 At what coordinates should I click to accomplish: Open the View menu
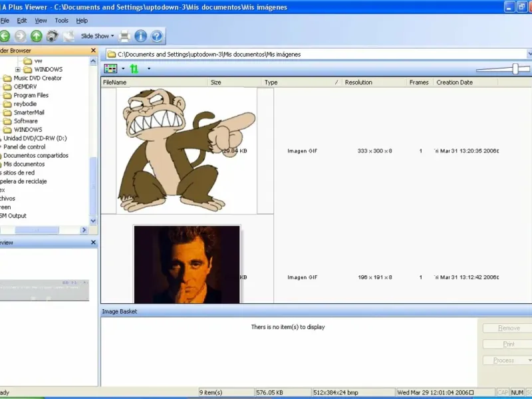(x=41, y=21)
